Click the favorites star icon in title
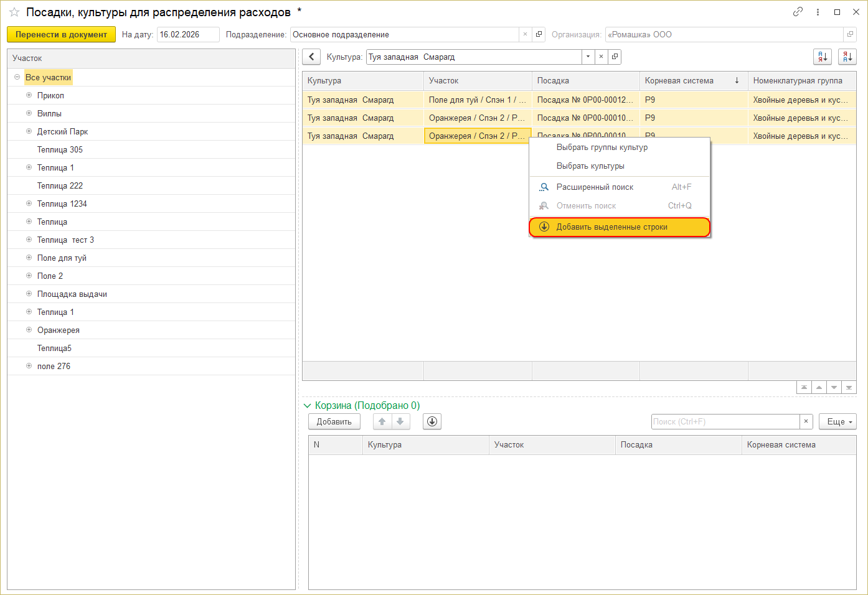 click(14, 12)
